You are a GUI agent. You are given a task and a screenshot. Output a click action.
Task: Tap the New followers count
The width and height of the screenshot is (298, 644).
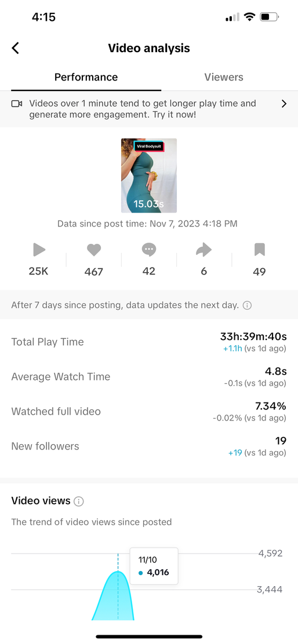point(281,441)
